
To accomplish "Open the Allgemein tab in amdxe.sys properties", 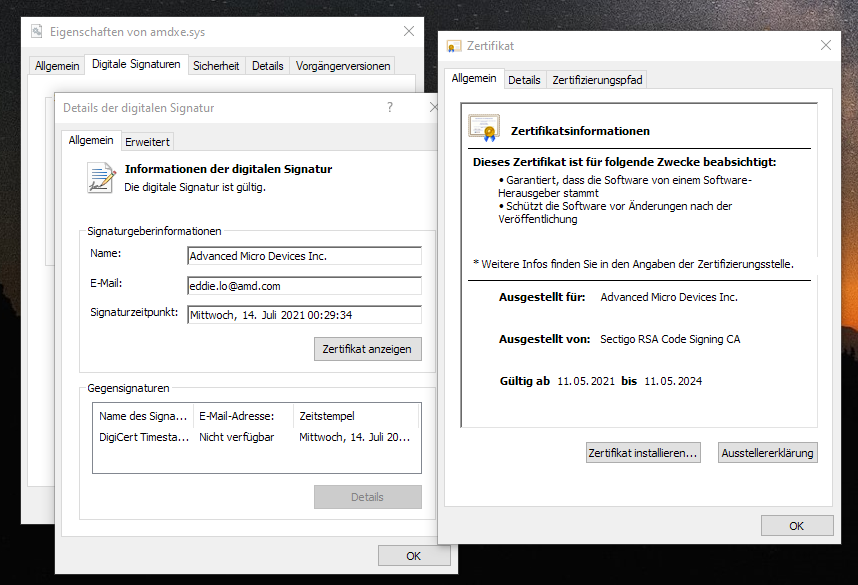I will point(57,66).
